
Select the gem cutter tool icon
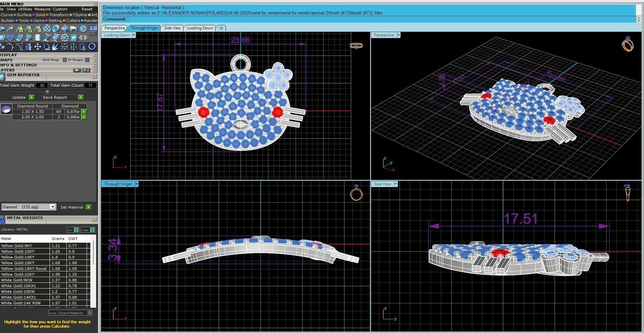[74, 29]
